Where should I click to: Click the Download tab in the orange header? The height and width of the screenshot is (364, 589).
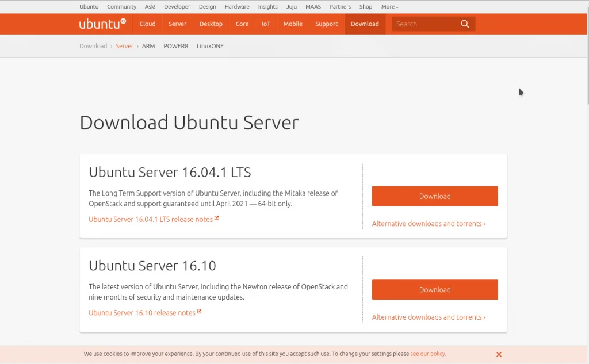coord(365,24)
